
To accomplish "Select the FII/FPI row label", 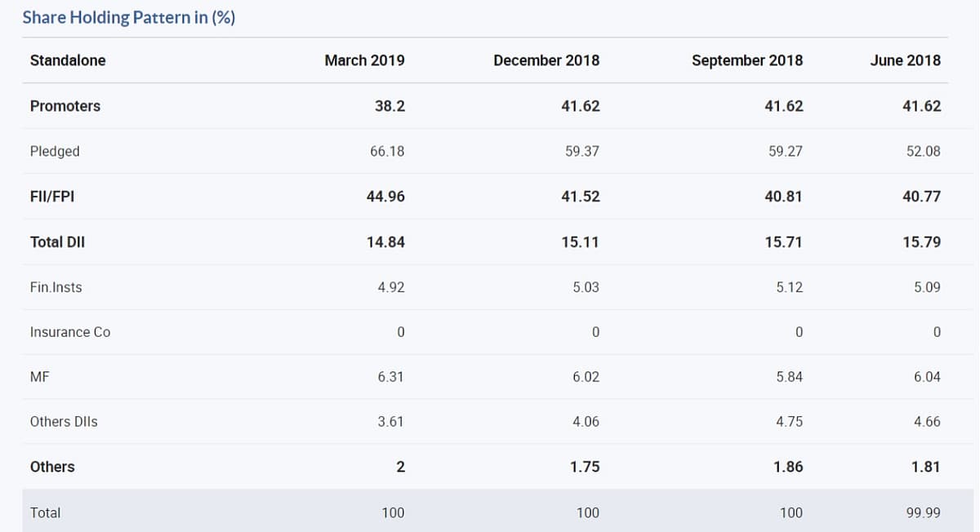I will pos(52,197).
